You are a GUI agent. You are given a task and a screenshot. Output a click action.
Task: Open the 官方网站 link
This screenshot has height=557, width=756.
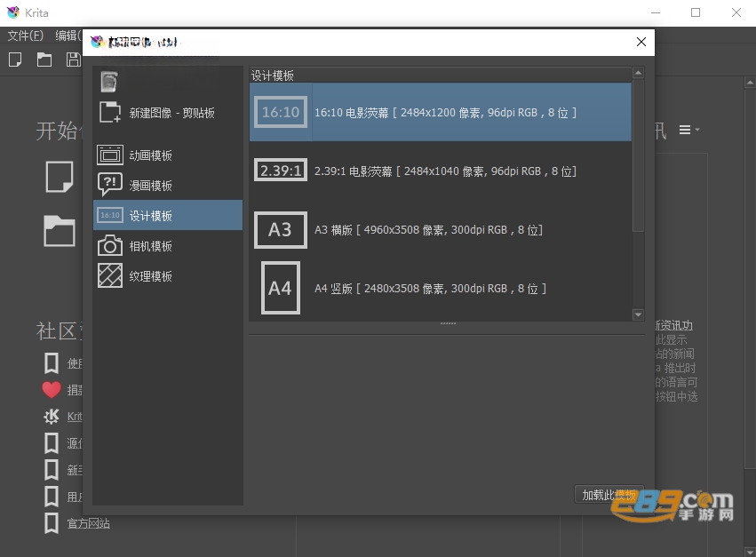tap(89, 524)
